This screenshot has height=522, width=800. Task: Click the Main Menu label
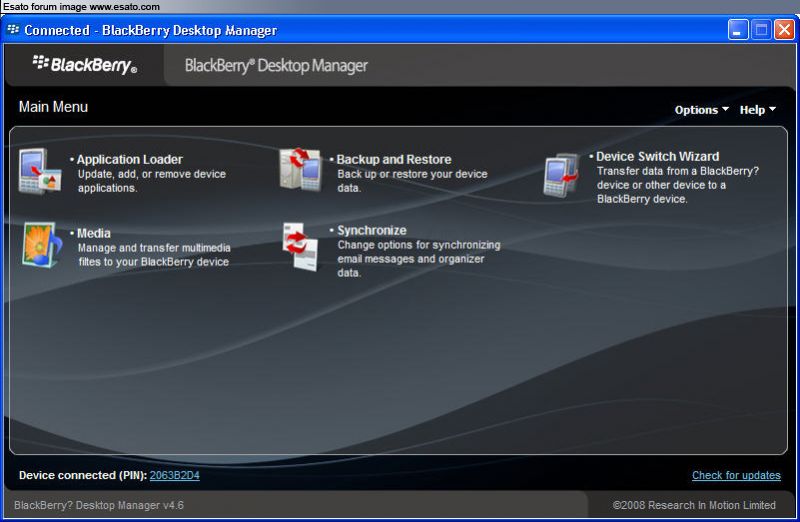[53, 107]
